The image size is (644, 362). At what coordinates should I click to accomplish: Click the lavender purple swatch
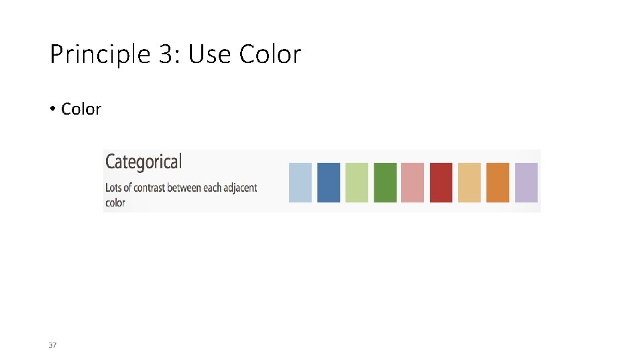tap(526, 182)
